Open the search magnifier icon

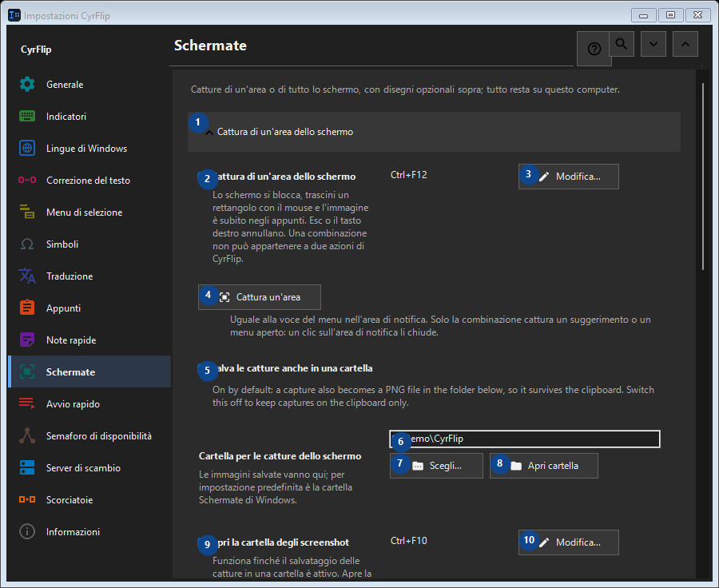(622, 44)
